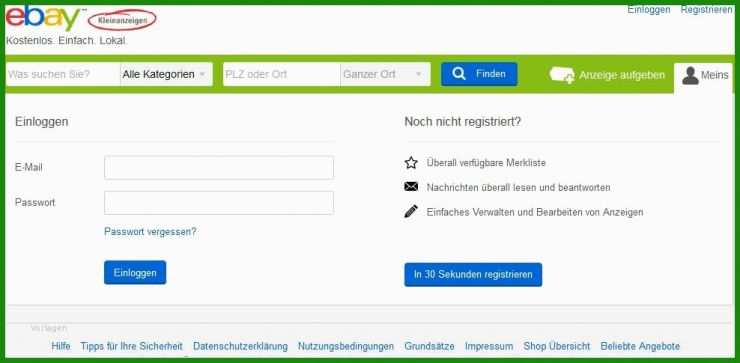Click the envelope icon beside Nachrichten
The image size is (740, 363).
click(x=411, y=187)
